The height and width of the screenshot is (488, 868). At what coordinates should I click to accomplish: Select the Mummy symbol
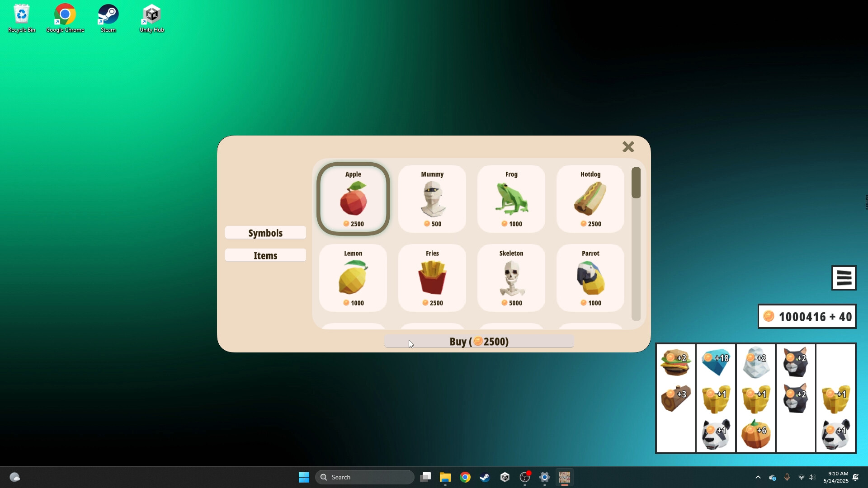pos(432,199)
